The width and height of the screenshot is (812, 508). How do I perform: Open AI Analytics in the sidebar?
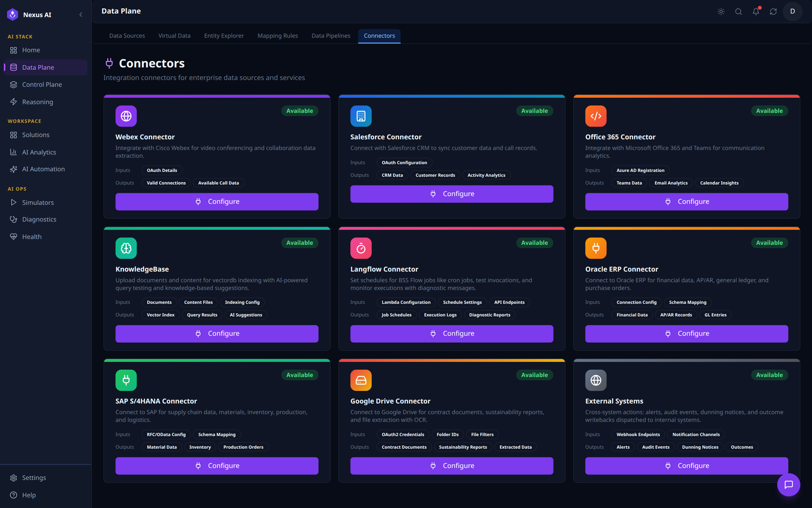point(46,152)
